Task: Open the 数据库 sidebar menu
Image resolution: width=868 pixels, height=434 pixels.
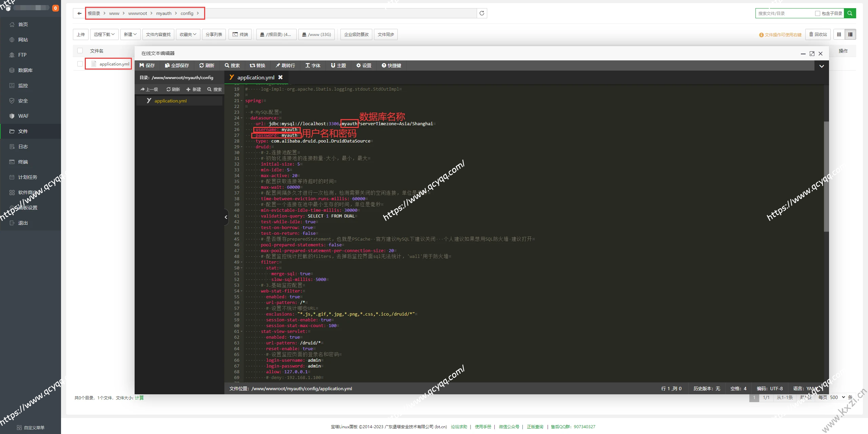Action: click(25, 70)
